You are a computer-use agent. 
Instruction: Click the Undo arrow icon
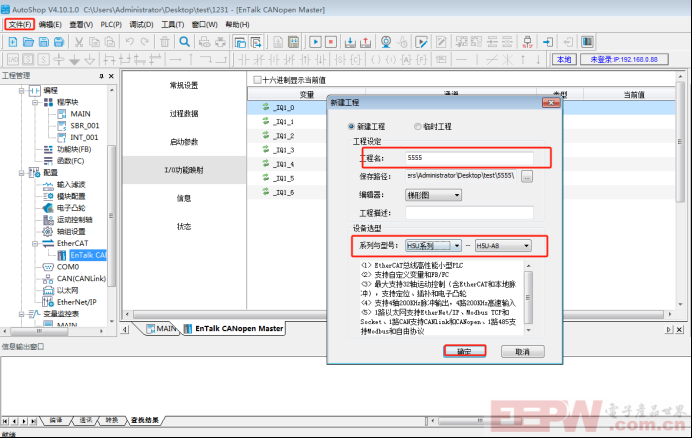(129, 42)
